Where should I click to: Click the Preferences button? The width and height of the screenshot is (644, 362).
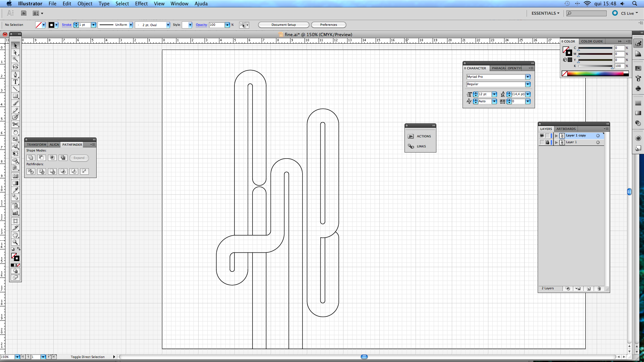[328, 25]
